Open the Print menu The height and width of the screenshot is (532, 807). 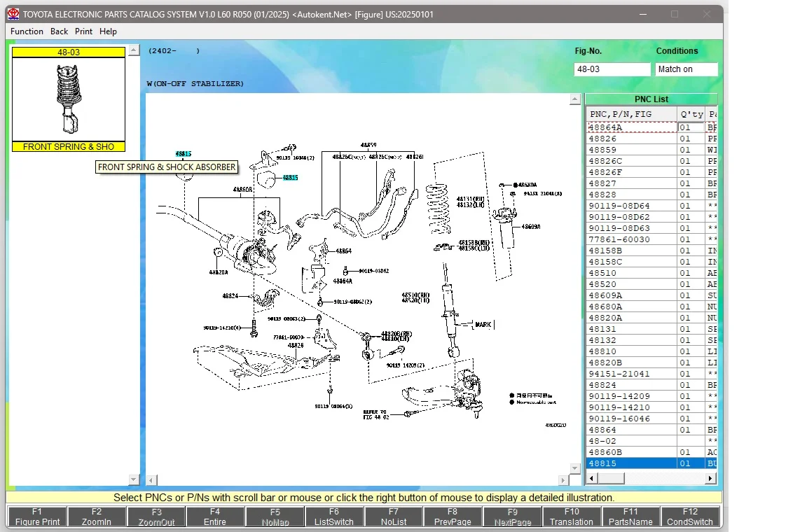click(x=83, y=31)
